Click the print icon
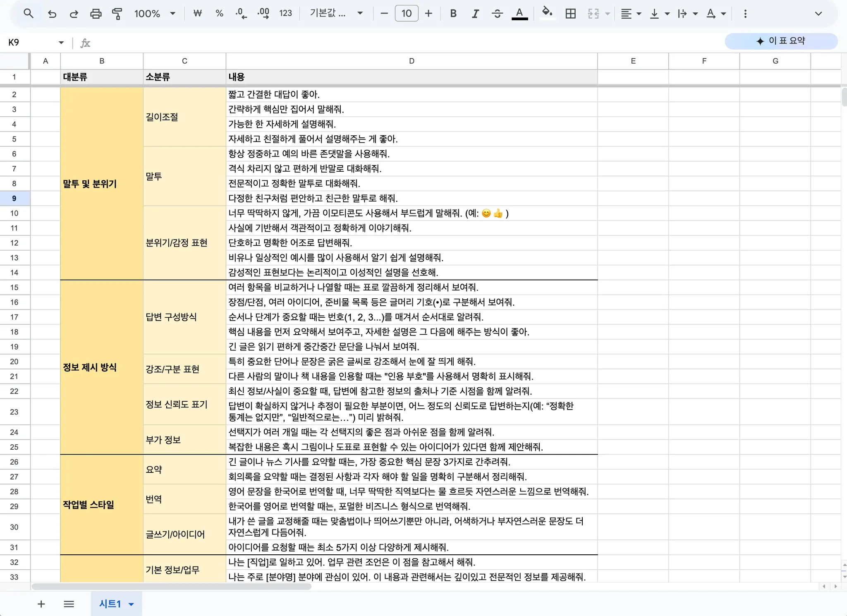This screenshot has height=616, width=847. click(x=96, y=14)
